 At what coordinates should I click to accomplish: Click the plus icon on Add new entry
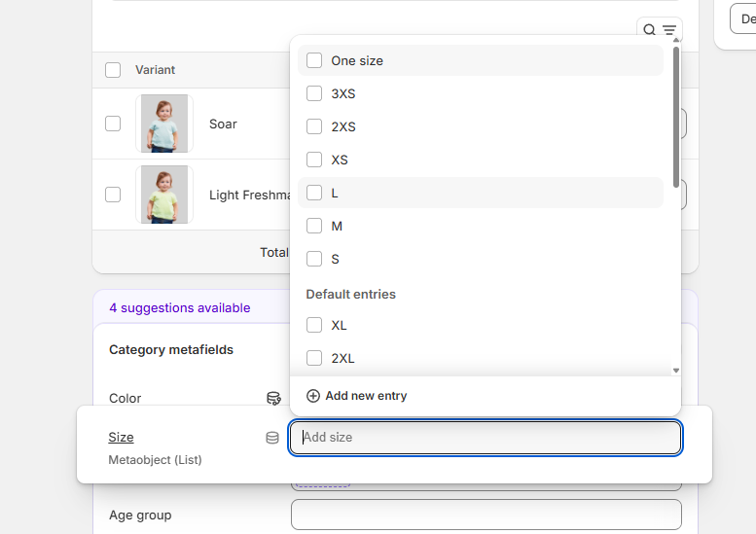point(313,396)
